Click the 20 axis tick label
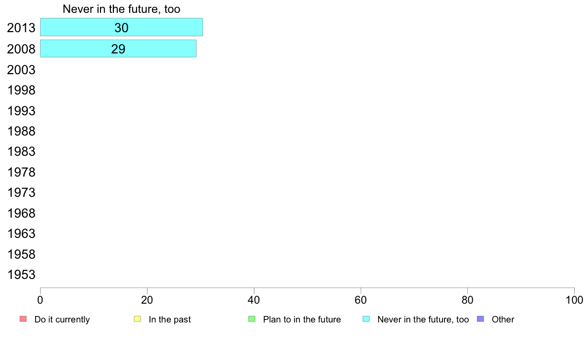The width and height of the screenshot is (588, 364). pyautogui.click(x=147, y=300)
